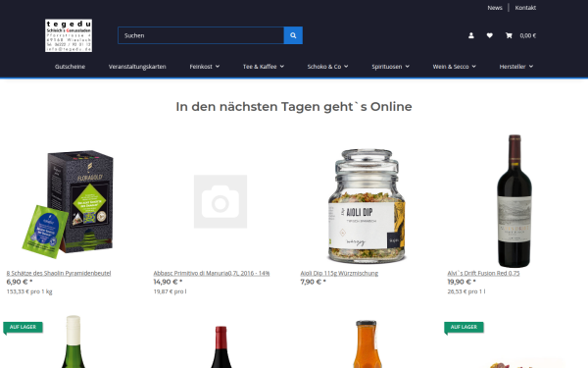The width and height of the screenshot is (588, 368).
Task: Open the Veranstaltungskarten menu item
Action: pyautogui.click(x=137, y=67)
